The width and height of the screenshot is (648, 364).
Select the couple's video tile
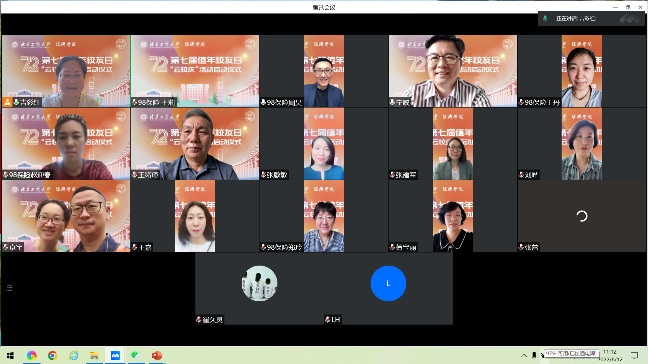click(66, 216)
